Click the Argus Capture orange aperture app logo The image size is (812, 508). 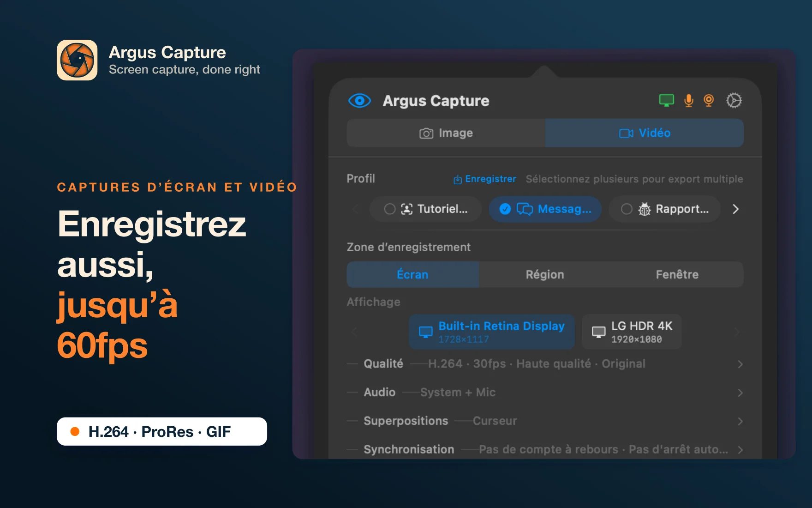pyautogui.click(x=77, y=60)
